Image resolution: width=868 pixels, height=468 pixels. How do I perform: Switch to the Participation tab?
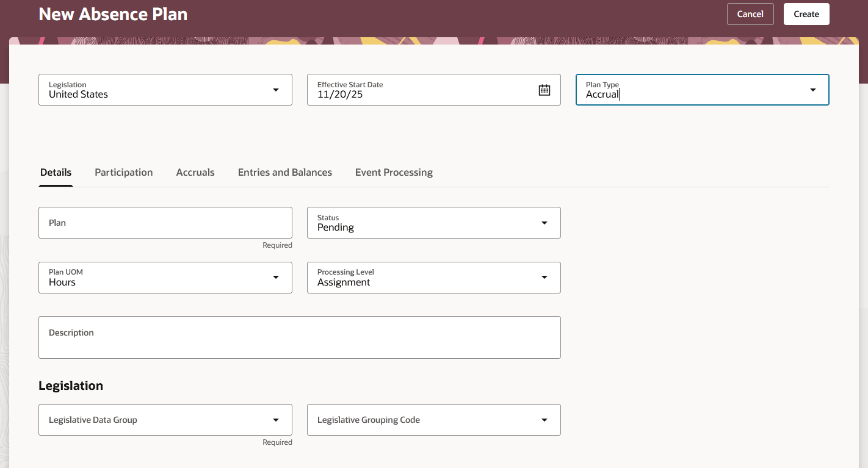(123, 172)
